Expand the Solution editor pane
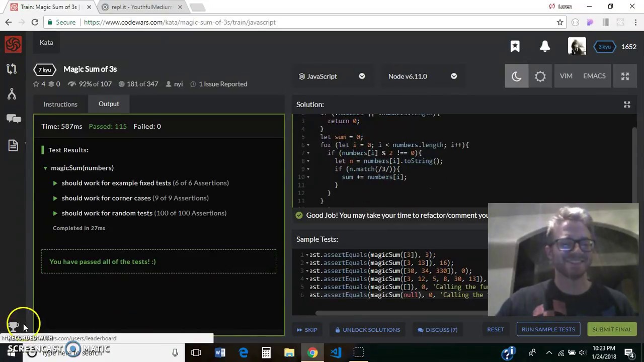The width and height of the screenshot is (644, 362). pyautogui.click(x=627, y=105)
